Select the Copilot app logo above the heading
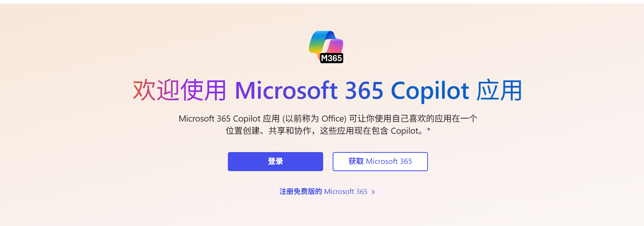The height and width of the screenshot is (226, 644). tap(327, 46)
